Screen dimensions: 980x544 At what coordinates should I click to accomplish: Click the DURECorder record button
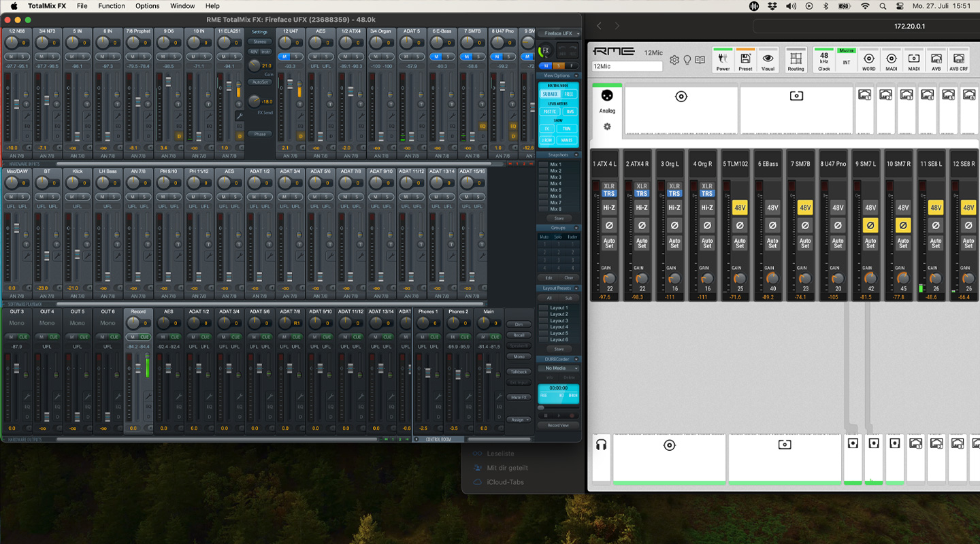pyautogui.click(x=572, y=415)
